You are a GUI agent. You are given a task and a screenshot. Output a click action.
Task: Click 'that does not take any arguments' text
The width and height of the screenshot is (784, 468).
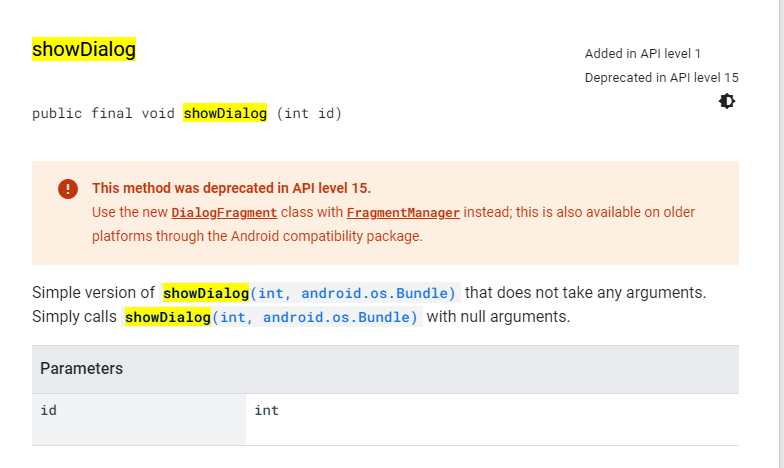click(x=586, y=292)
